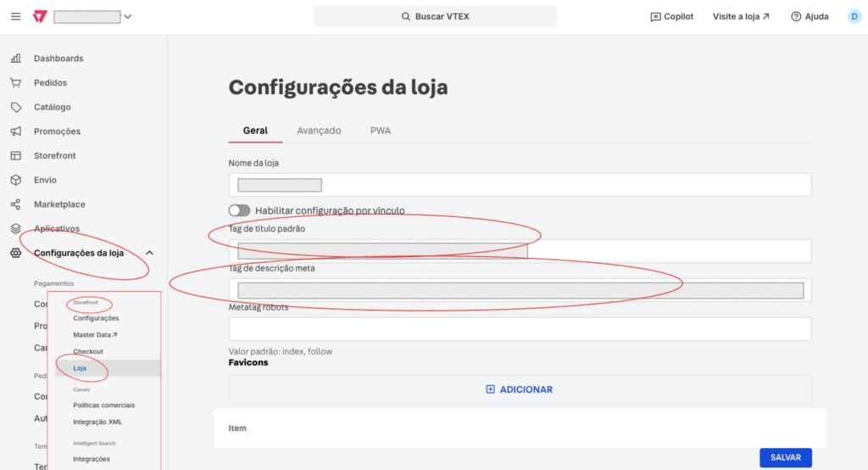Select Políticas comerciais in submenu
The height and width of the screenshot is (470, 868).
103,406
